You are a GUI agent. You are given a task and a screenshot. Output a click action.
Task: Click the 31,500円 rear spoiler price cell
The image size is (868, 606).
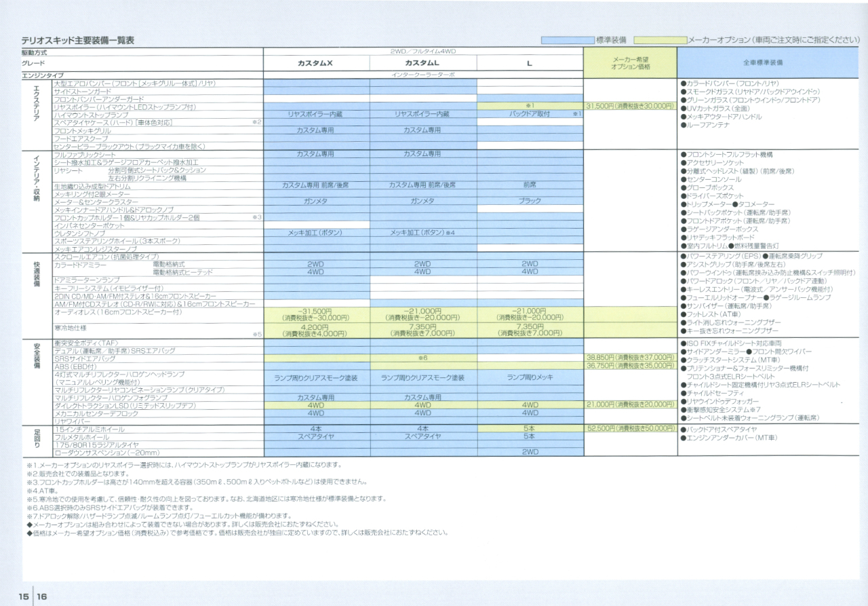631,107
